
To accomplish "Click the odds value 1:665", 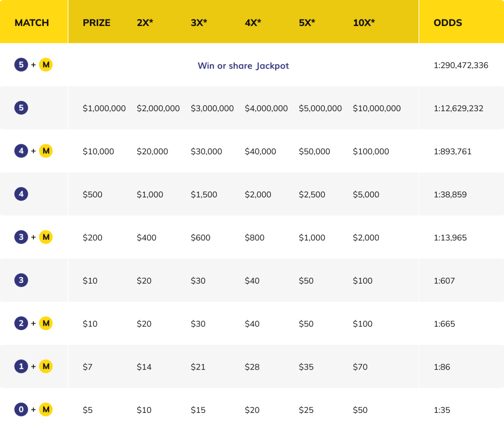I will [445, 324].
